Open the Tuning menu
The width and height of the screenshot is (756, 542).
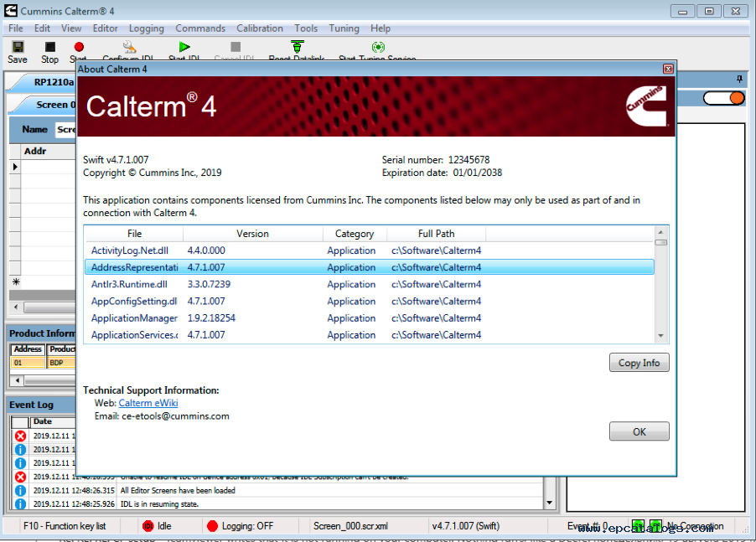pos(344,28)
